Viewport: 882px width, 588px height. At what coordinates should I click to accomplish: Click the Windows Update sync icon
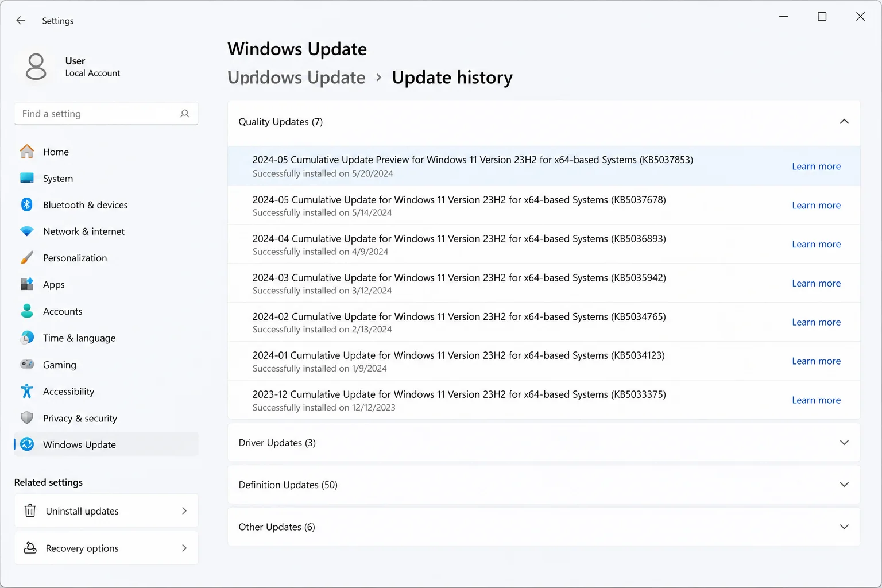point(27,444)
